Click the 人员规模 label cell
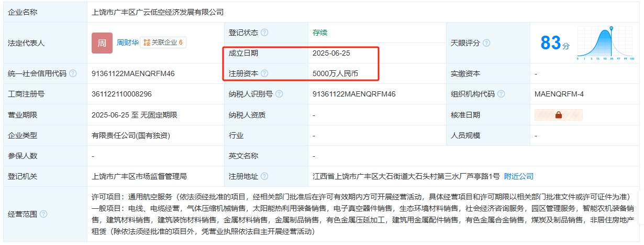Image resolution: width=644 pixels, height=245 pixels. 488,135
